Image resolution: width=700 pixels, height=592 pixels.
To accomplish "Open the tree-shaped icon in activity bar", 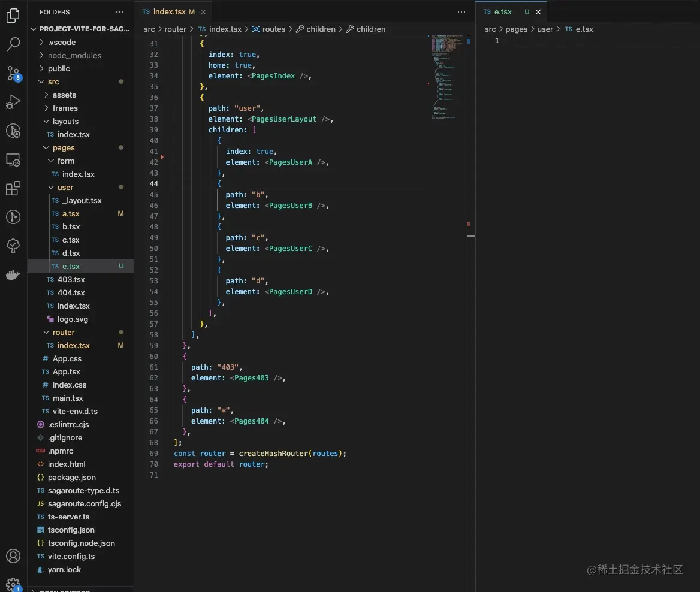I will tap(13, 246).
